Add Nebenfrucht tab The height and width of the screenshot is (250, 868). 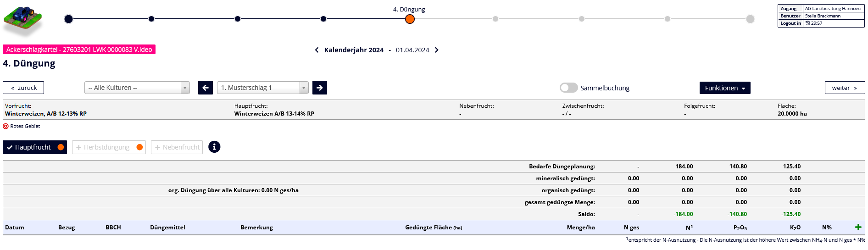point(177,147)
